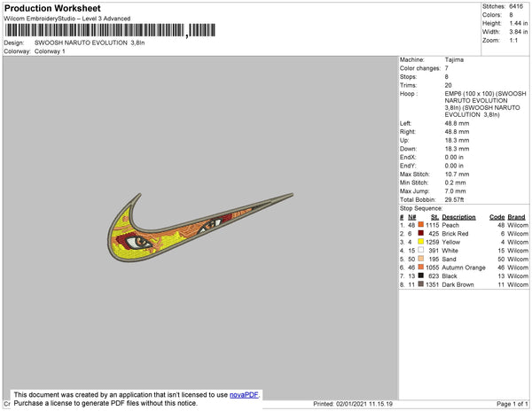Click the 'Code' column header
Viewport: 532px width, 411px height.
click(x=497, y=217)
